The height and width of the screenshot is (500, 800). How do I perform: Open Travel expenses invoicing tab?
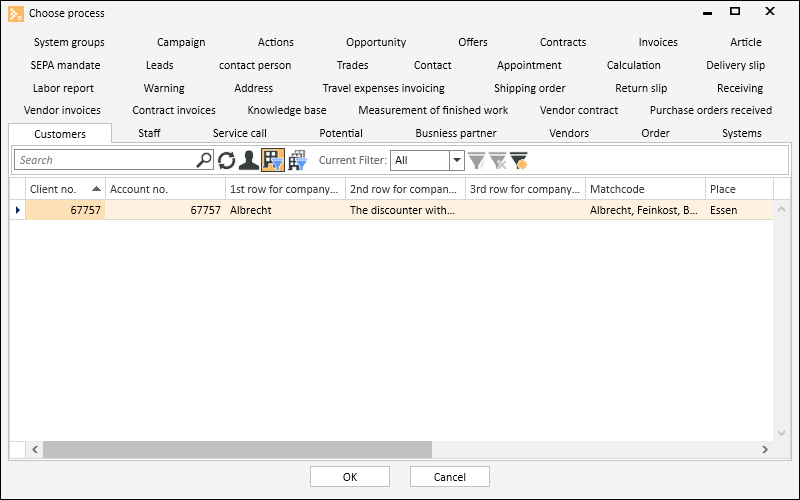(x=383, y=88)
